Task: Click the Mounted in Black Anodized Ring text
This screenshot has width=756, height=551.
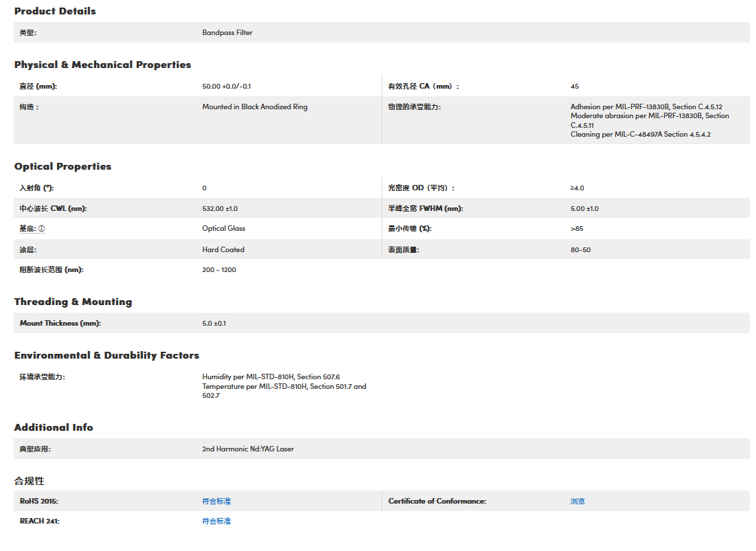Action: click(255, 107)
